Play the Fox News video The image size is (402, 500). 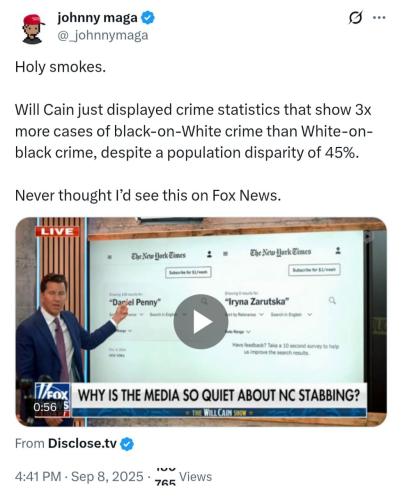coord(201,322)
